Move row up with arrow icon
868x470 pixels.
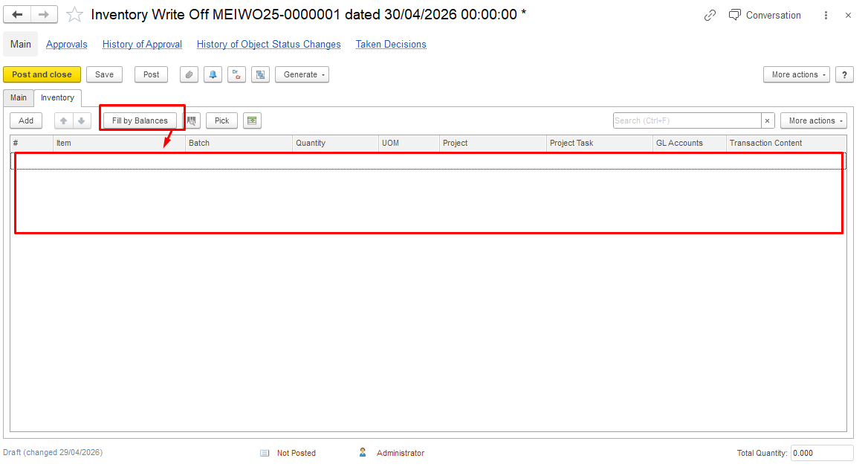(x=64, y=120)
